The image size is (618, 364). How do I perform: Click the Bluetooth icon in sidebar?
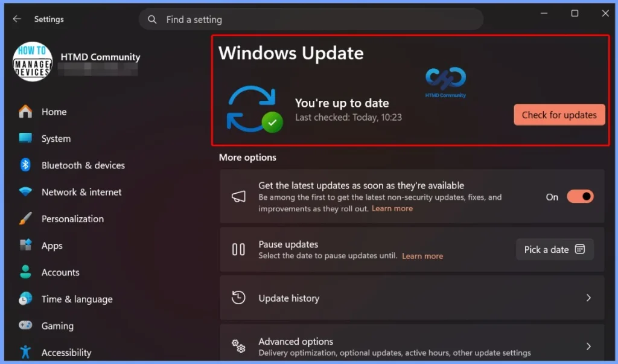click(25, 165)
